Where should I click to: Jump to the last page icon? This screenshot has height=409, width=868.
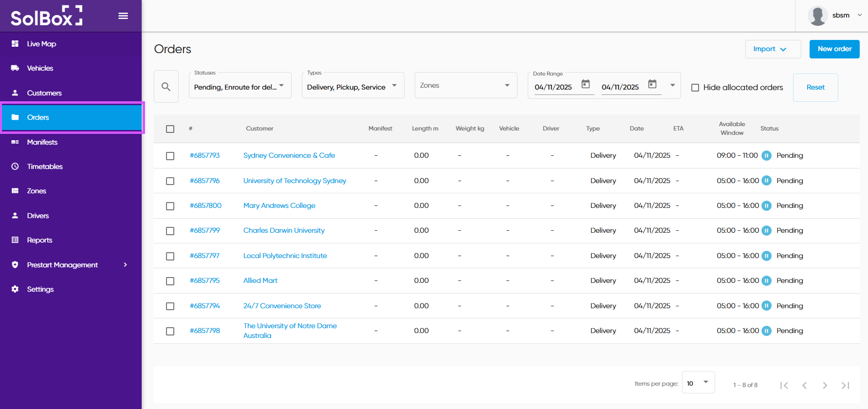point(845,385)
